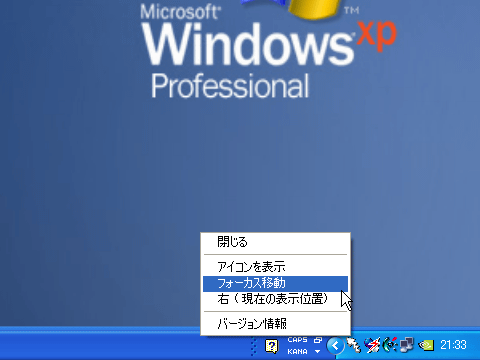Viewport: 480px width, 360px height.
Task: Click the IME help question-mark icon
Action: click(272, 346)
